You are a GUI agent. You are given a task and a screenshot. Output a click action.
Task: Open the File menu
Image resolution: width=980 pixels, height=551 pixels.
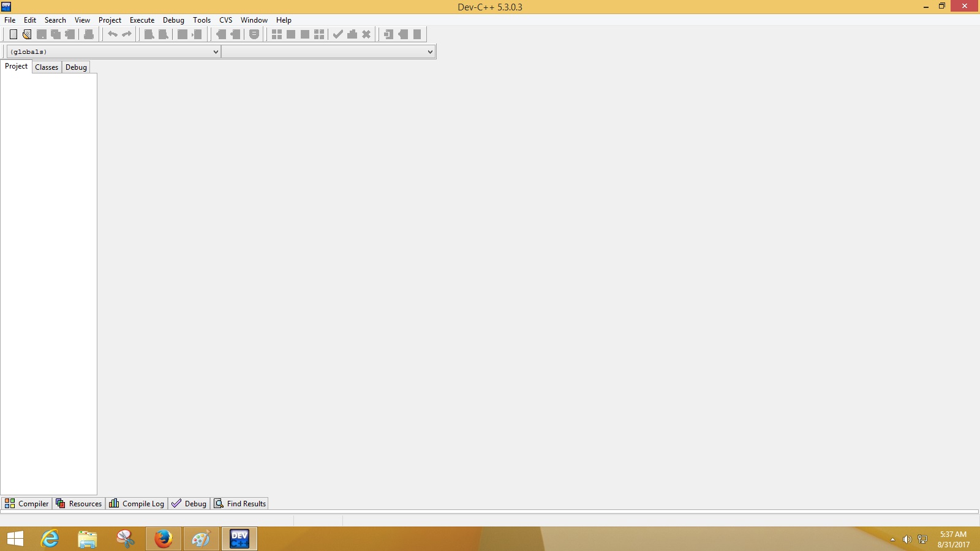(x=10, y=20)
